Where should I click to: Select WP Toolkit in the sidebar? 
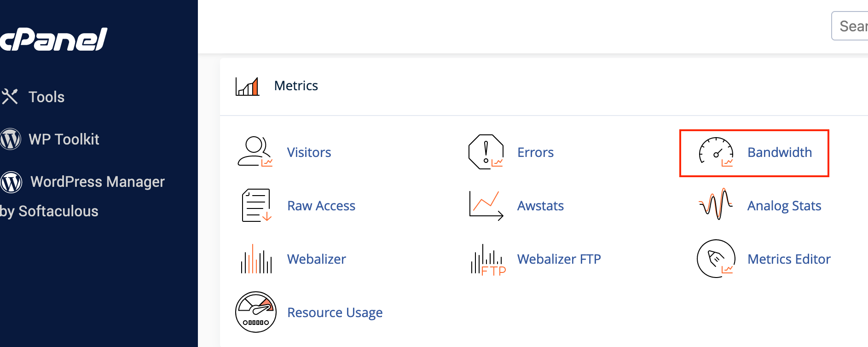(x=64, y=139)
